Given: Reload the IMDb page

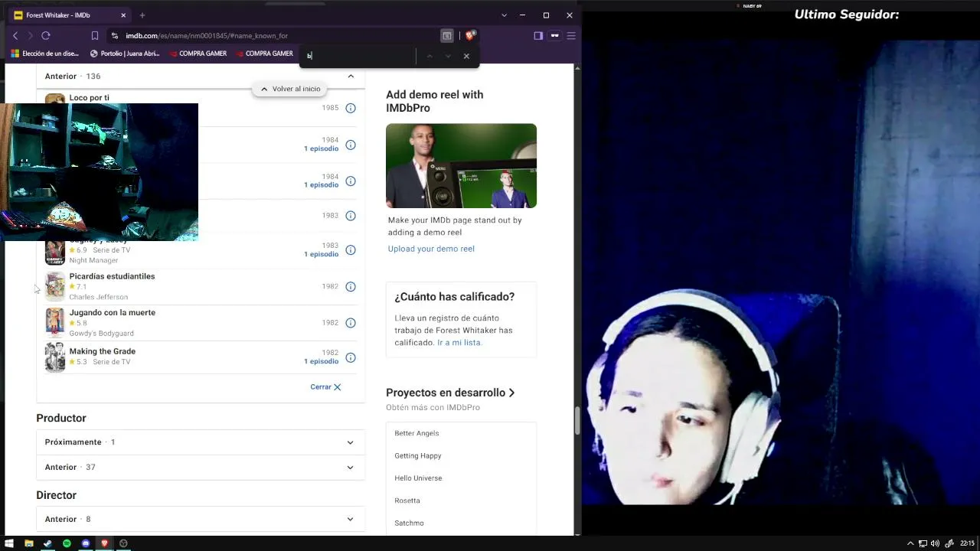Looking at the screenshot, I should tap(46, 36).
